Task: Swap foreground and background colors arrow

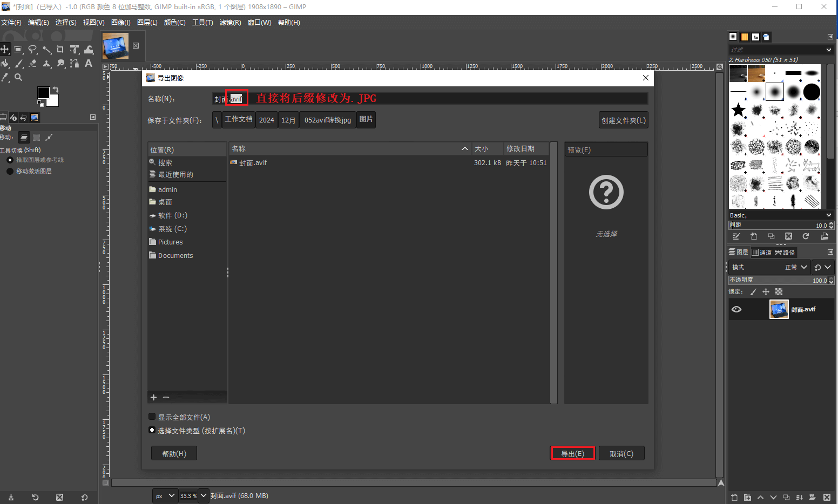Action: [x=55, y=90]
